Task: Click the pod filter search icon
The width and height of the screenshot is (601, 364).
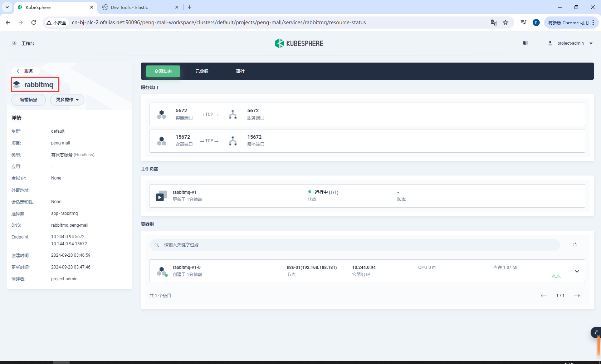Action: pos(157,245)
